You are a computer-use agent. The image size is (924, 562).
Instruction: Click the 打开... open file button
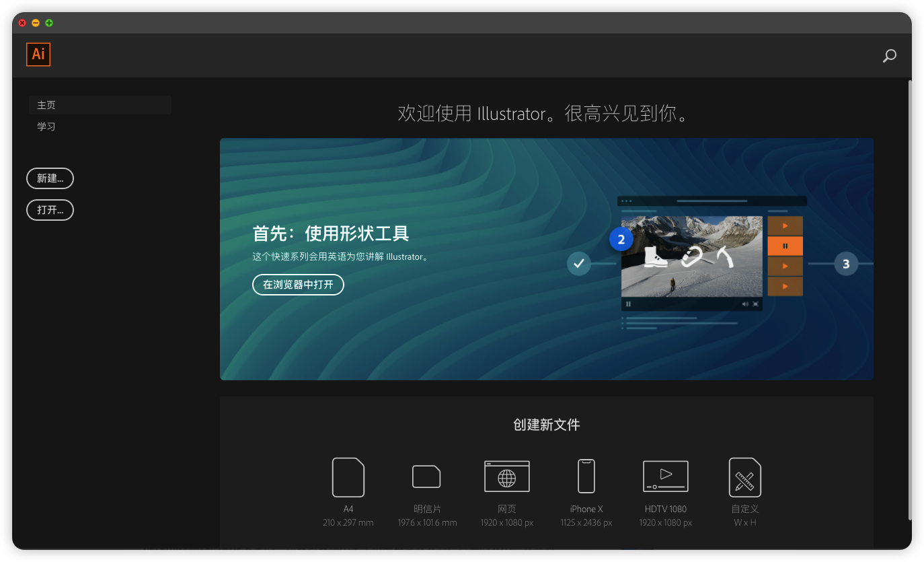(50, 210)
